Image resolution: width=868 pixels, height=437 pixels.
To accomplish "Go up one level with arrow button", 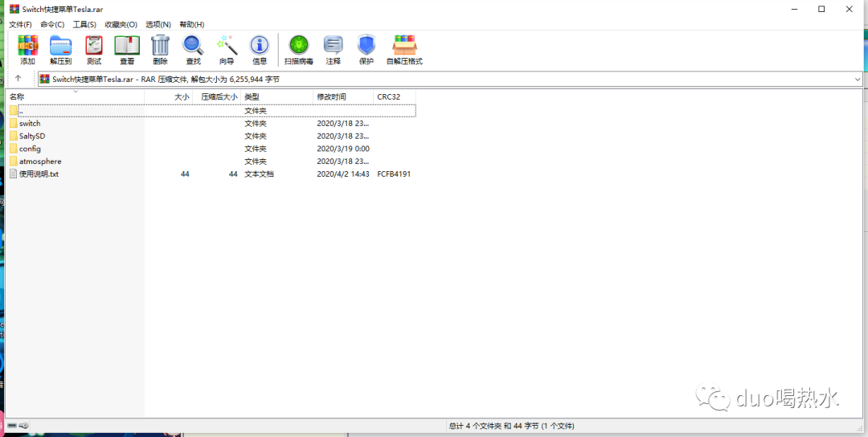I will tap(18, 79).
